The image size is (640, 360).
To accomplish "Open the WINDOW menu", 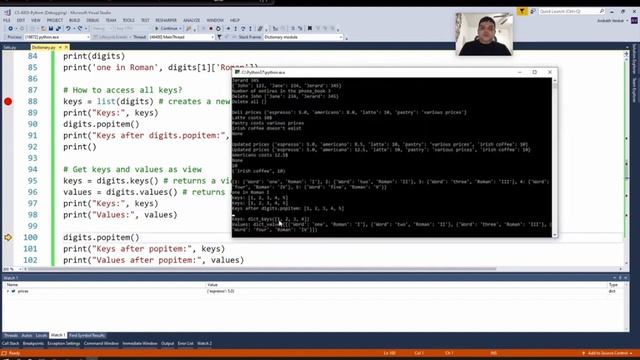I will click(215, 20).
